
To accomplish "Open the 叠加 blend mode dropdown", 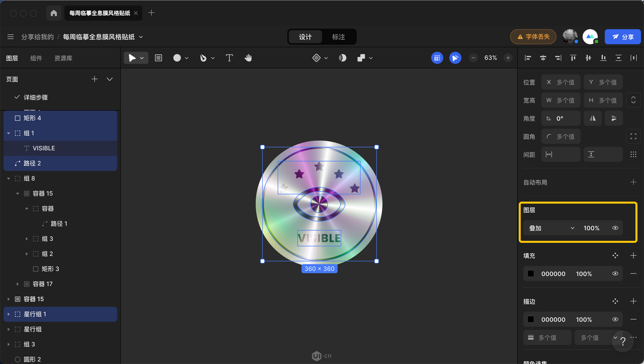I will (x=551, y=228).
